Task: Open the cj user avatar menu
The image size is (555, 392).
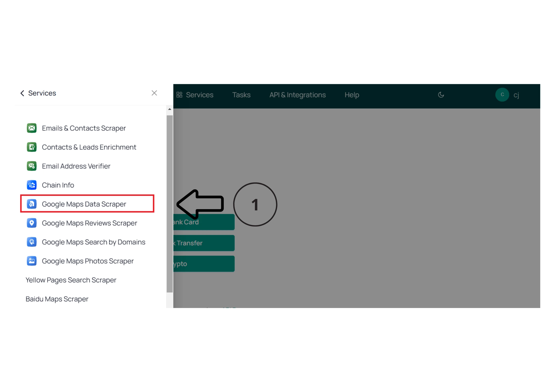Action: (502, 95)
